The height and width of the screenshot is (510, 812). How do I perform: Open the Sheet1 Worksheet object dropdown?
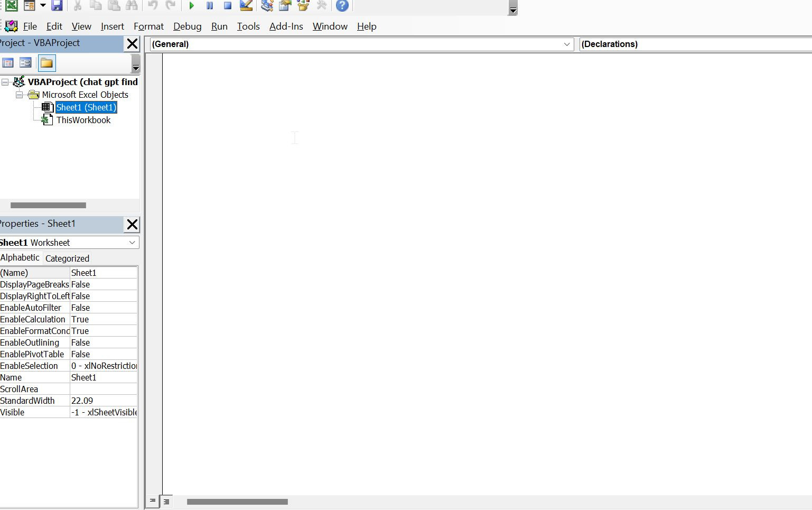pyautogui.click(x=132, y=243)
